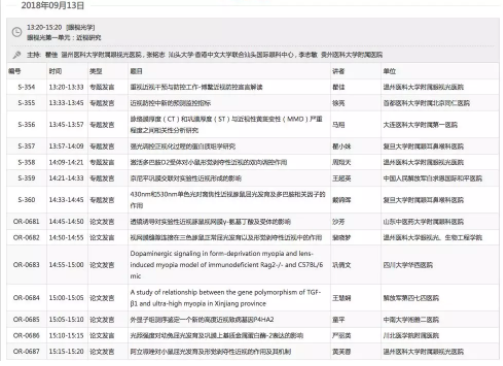
Task: Select code cell OR-0686
Action: (26, 336)
